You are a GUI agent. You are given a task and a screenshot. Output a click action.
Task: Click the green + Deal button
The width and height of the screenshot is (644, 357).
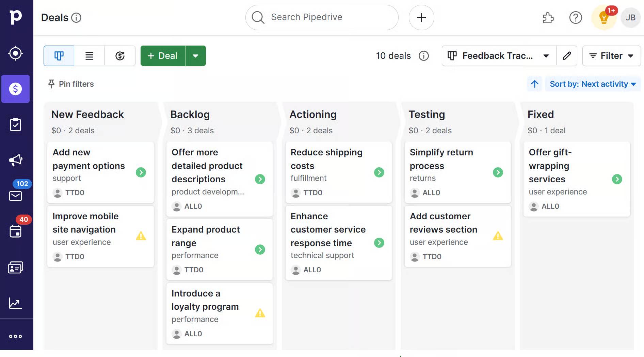click(x=163, y=56)
